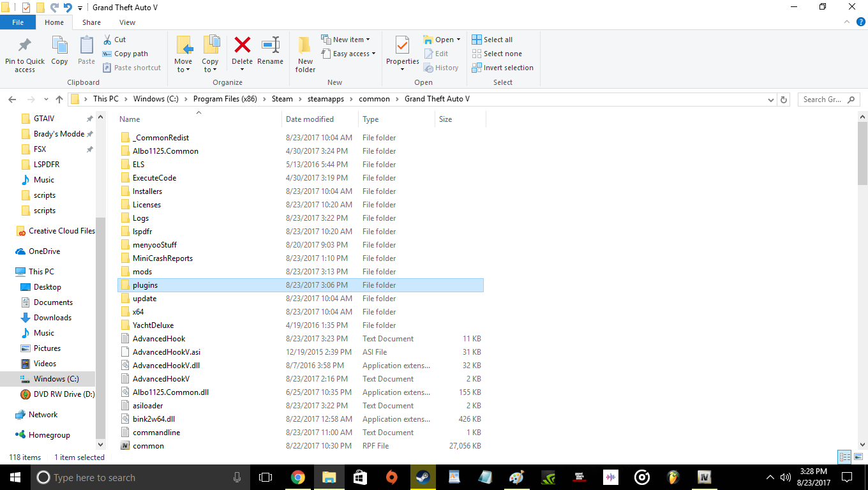This screenshot has height=490, width=868.
Task: Open the File menu tab
Action: (x=18, y=22)
